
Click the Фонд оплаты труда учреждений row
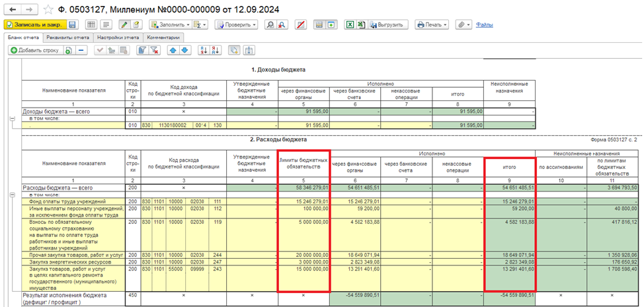coord(73,201)
